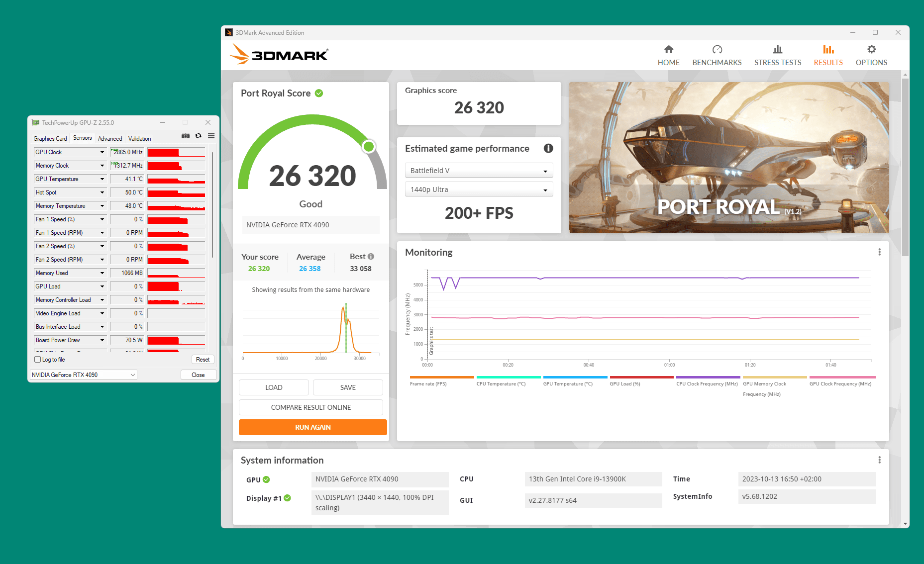Refresh GPU-Z sensors
Viewport: 924px width, 564px height.
199,136
